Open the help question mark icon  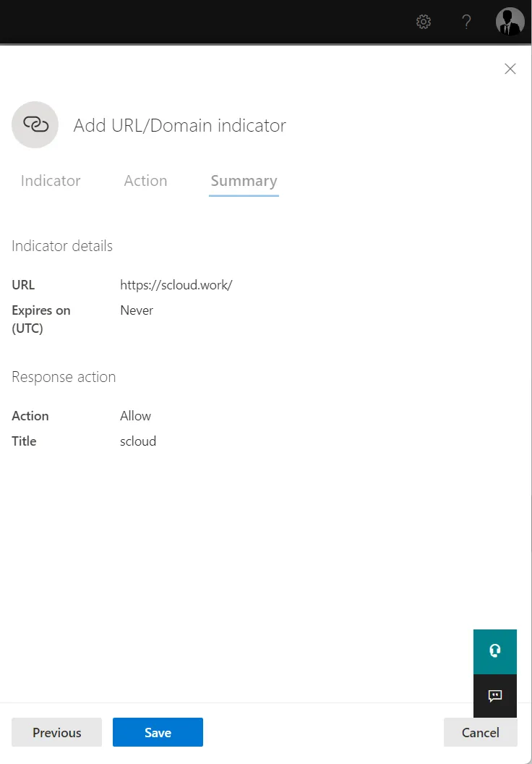pyautogui.click(x=466, y=22)
